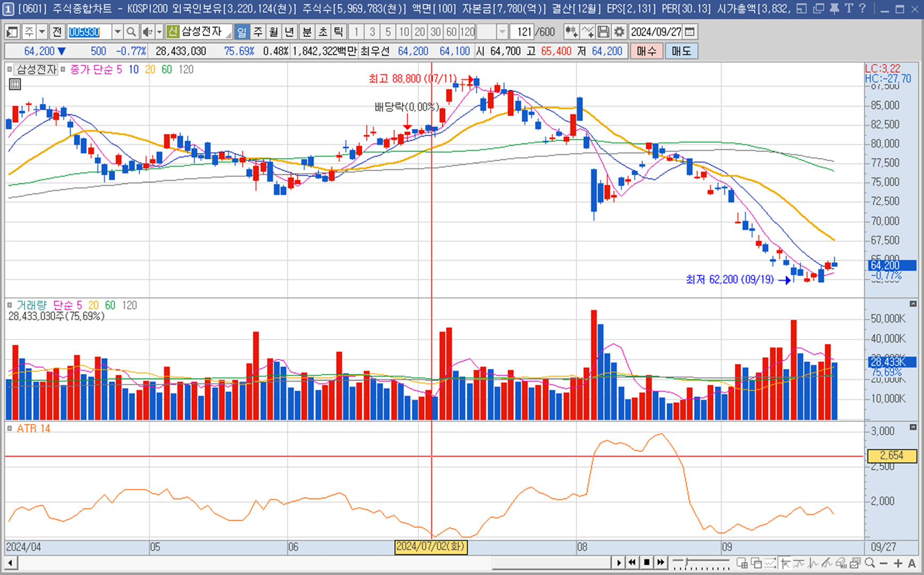Viewport: 924px width, 575px height.
Task: Click the ATR value 2,654 marker
Action: [892, 456]
